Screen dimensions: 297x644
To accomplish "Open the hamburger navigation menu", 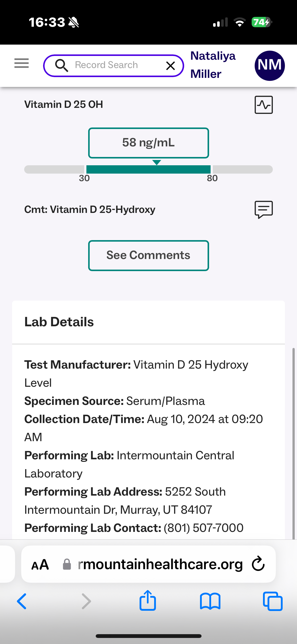I will coord(22,63).
